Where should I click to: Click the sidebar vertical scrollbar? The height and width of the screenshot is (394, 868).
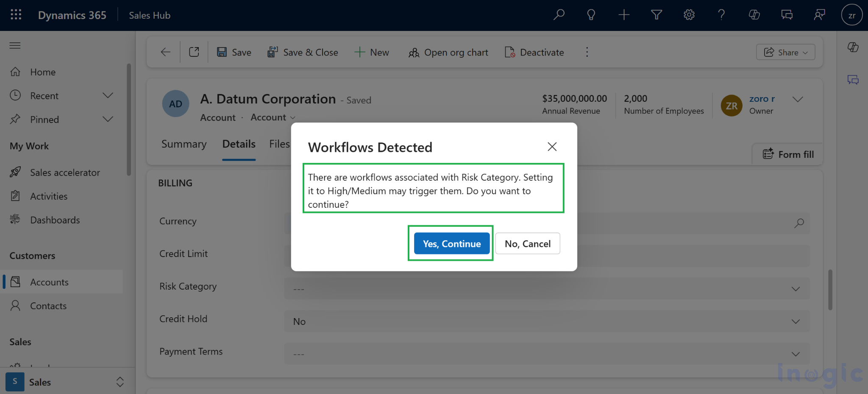click(129, 120)
